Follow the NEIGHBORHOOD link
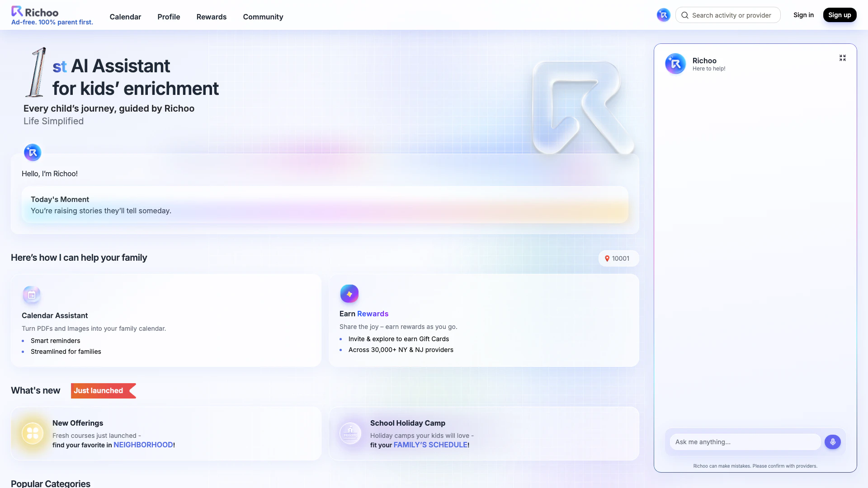Screen dimensions: 868x488 pos(143,445)
